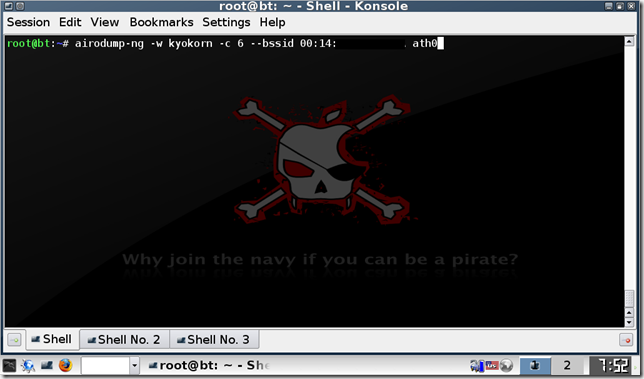Switch keyboard layout via the US flag icon
644x379 pixels.
492,365
